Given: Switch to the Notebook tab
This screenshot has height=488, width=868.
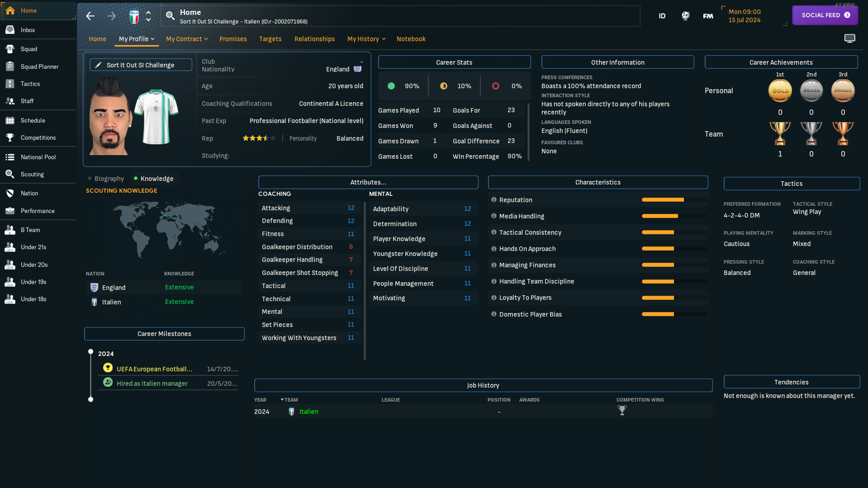Looking at the screenshot, I should (411, 39).
